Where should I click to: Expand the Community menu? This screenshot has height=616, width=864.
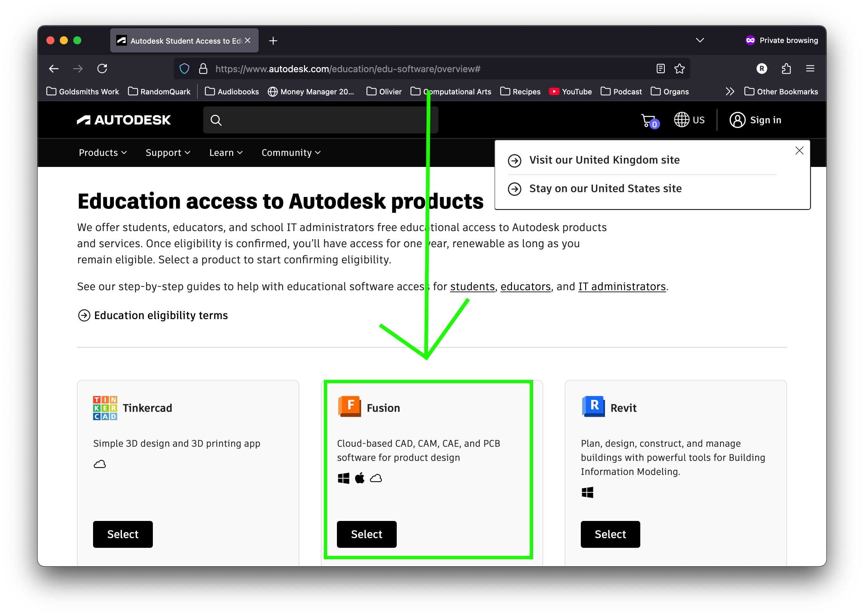291,152
